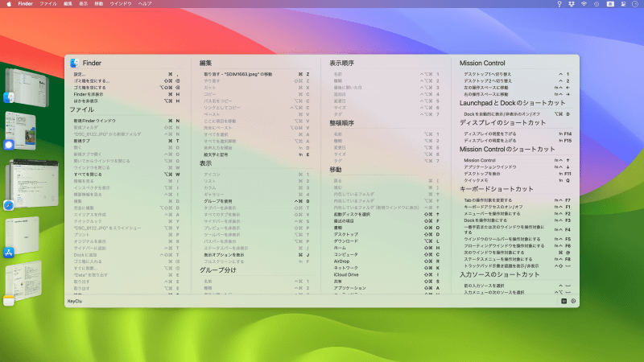Click the キーボードアクセスのオン/オフ shortcut row
Screen dimensions: 644x362
(x=517, y=207)
